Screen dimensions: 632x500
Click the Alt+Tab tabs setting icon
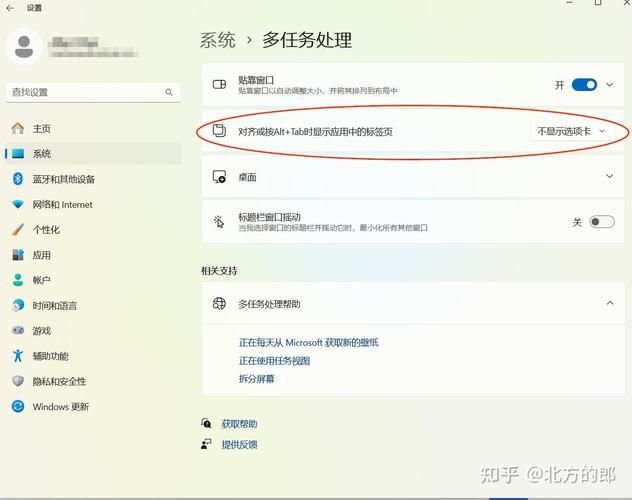click(x=219, y=131)
